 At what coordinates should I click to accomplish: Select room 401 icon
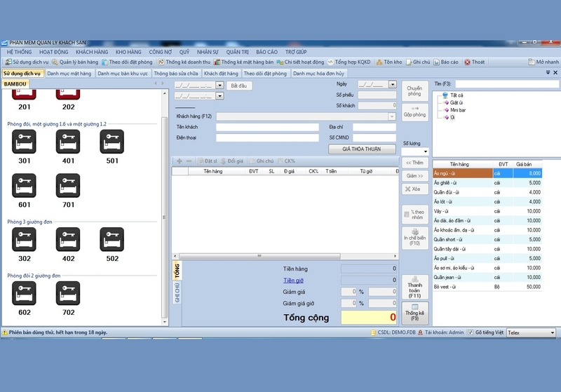click(x=68, y=142)
